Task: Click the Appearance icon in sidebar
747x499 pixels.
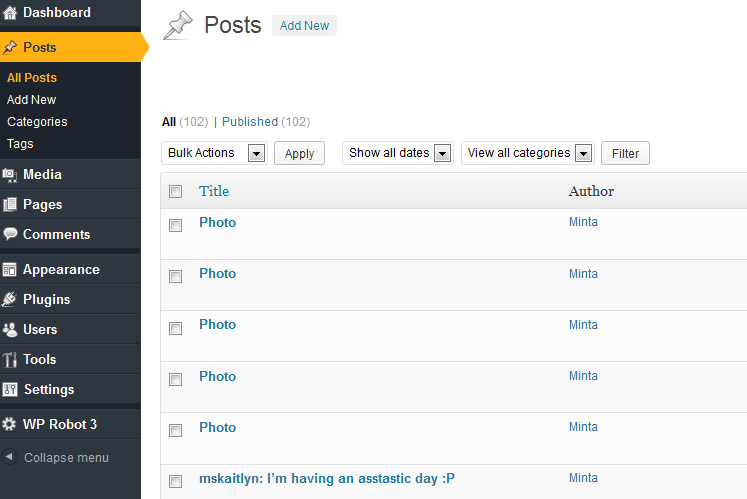Action: [10, 270]
